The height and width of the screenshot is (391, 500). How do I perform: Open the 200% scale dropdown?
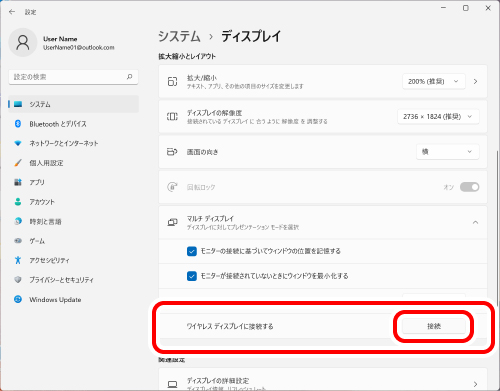point(434,81)
